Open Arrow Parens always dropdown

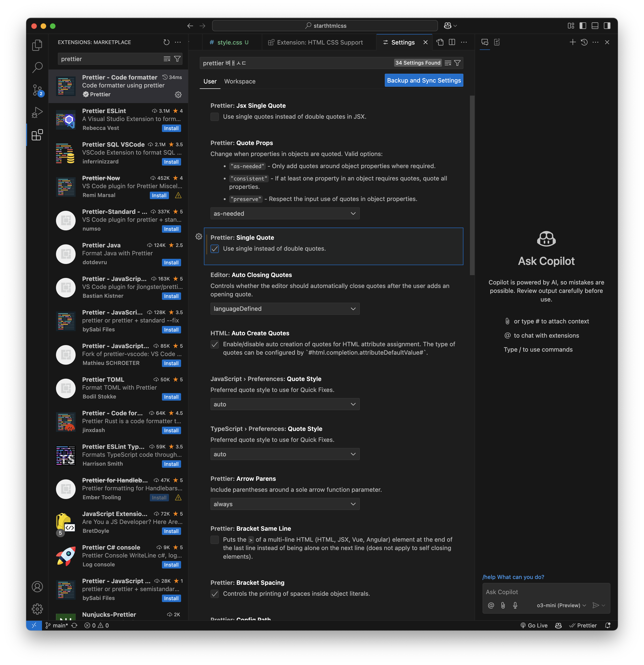click(284, 504)
